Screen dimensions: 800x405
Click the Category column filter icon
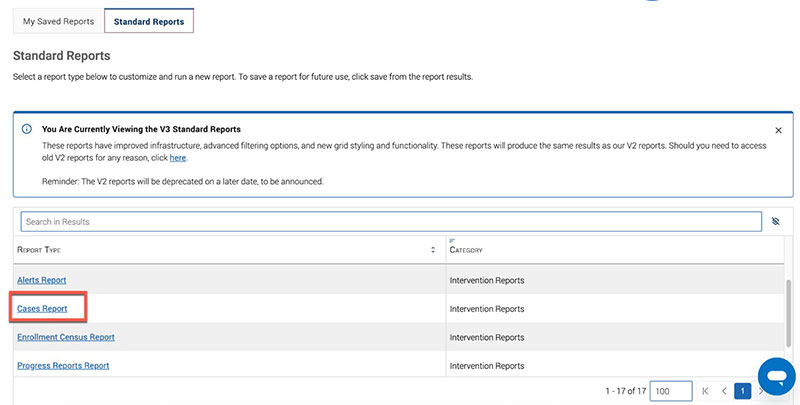point(452,241)
